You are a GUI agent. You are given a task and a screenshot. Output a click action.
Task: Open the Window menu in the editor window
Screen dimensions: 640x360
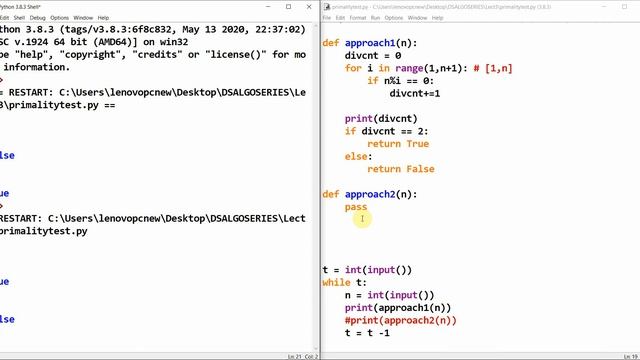[418, 18]
